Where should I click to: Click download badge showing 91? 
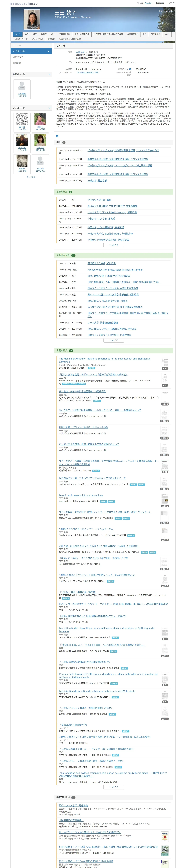point(165,472)
